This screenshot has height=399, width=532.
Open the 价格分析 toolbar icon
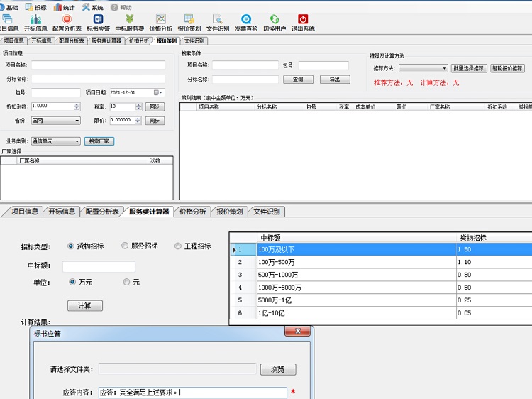click(x=161, y=23)
